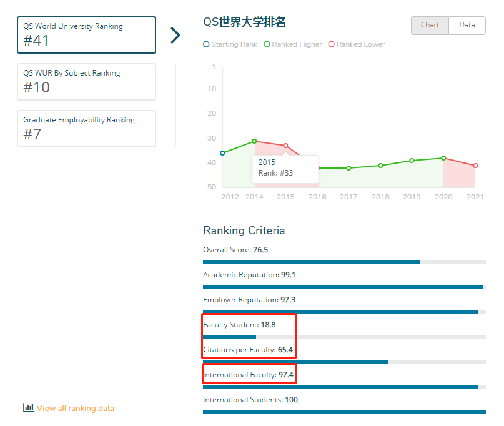Click the 'International Faculty: 97.4' label

(x=248, y=375)
